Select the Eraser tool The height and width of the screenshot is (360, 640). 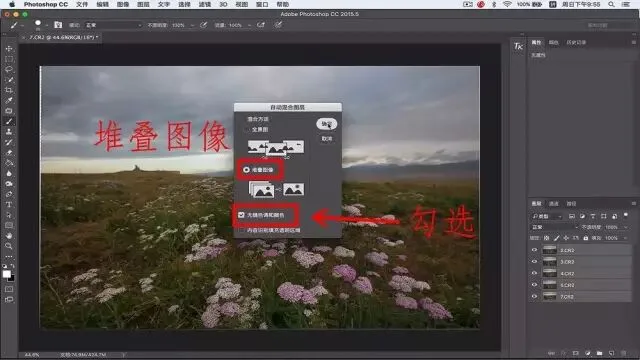[x=9, y=152]
